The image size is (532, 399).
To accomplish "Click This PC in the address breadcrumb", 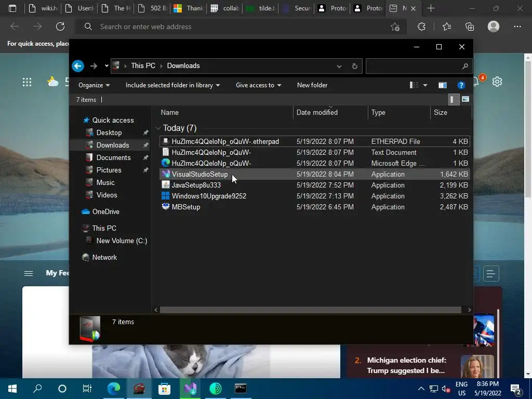I will pos(143,66).
